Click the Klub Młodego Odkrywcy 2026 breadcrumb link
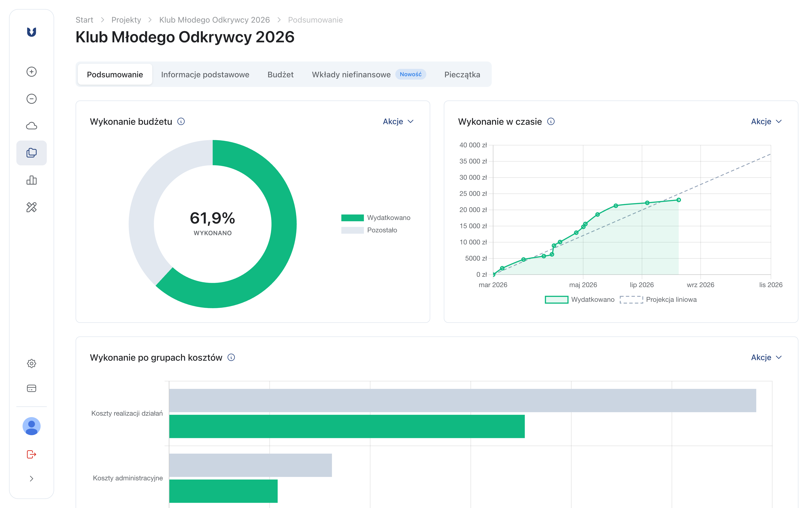 pos(214,20)
